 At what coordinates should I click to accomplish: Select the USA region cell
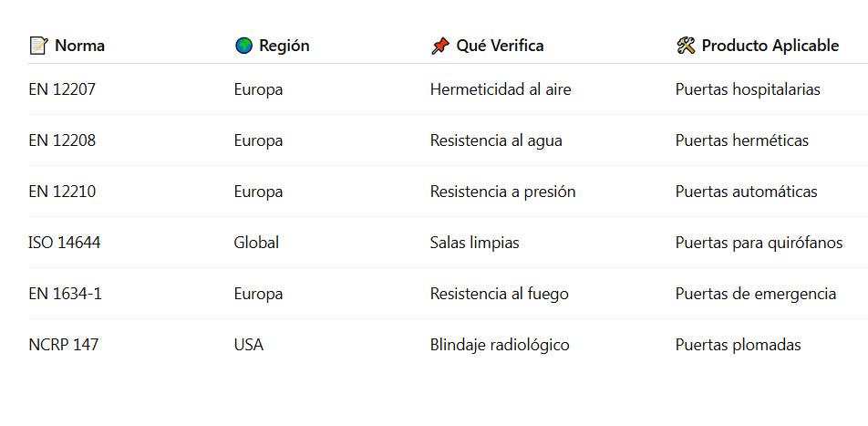click(x=249, y=345)
